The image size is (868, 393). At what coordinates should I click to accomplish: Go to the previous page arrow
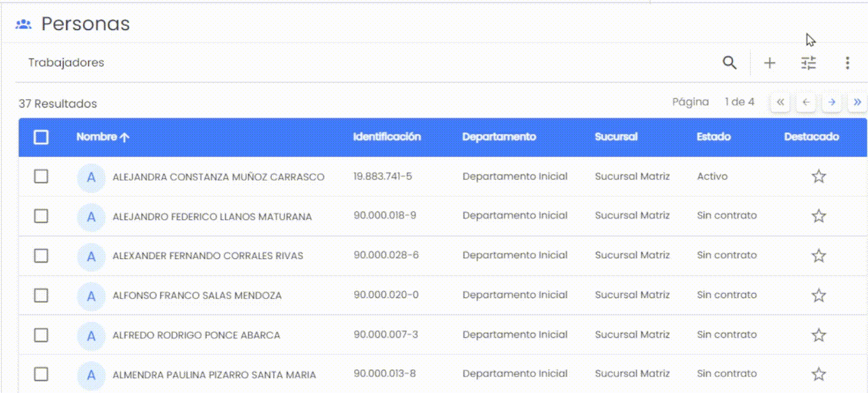[x=806, y=103]
